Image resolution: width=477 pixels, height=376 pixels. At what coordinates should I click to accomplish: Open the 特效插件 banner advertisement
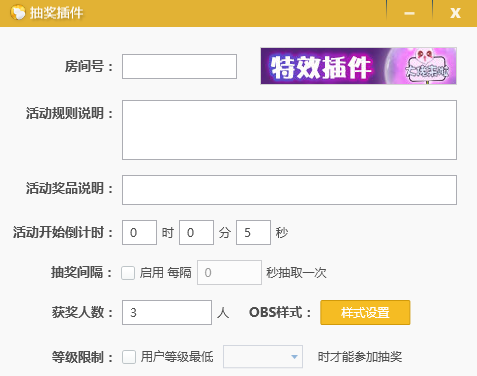[x=358, y=66]
